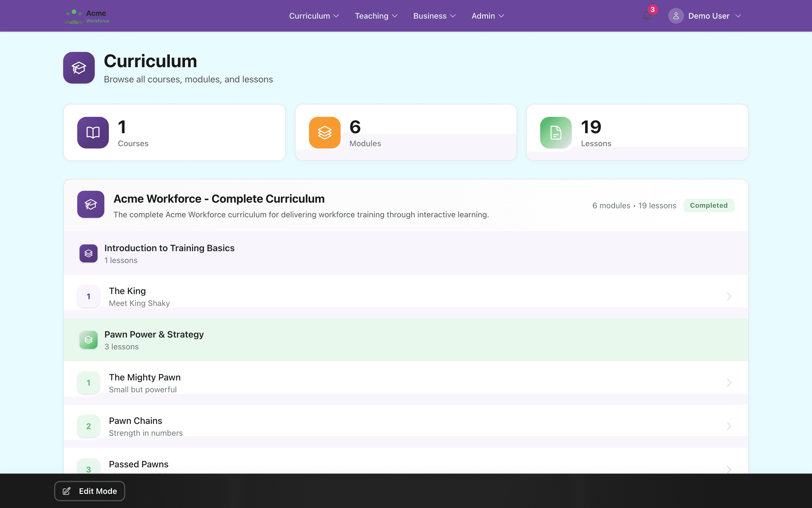The image size is (812, 508).
Task: Click the 1 Courses stat card
Action: tap(175, 132)
